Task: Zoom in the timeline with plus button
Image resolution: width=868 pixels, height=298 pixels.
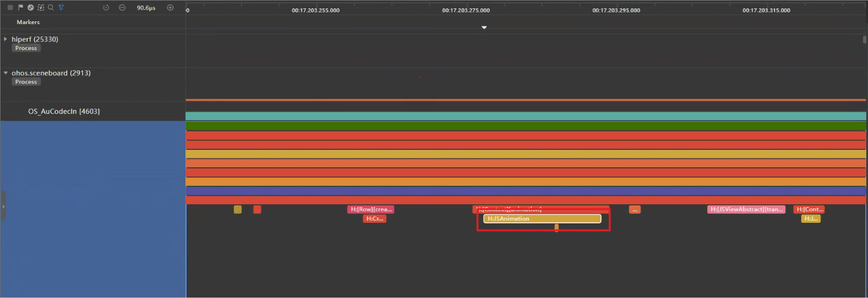Action: click(170, 8)
